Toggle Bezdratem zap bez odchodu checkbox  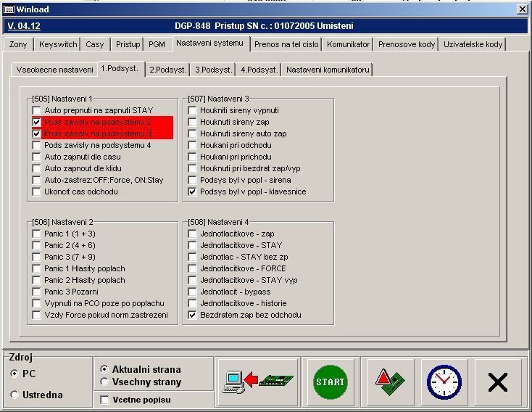click(193, 315)
